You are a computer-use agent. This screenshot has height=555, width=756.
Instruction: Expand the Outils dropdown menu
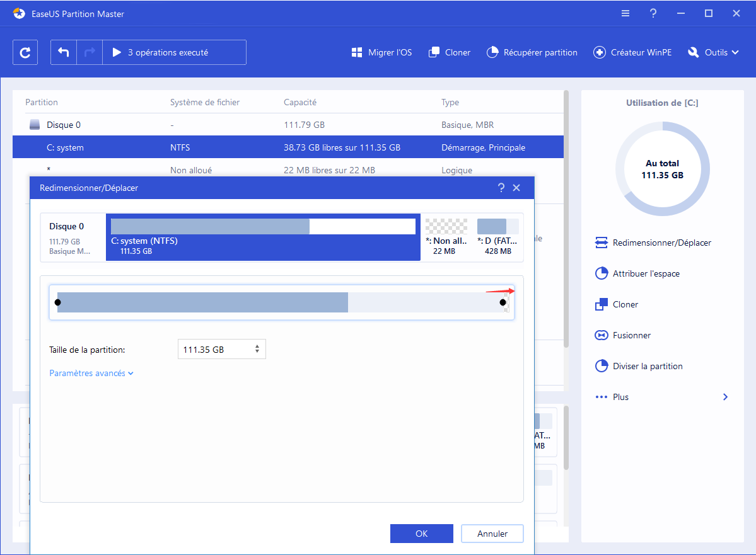(x=713, y=52)
